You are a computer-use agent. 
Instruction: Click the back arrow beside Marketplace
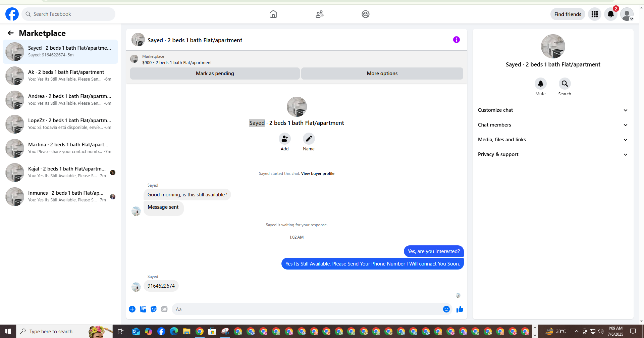[x=11, y=33]
